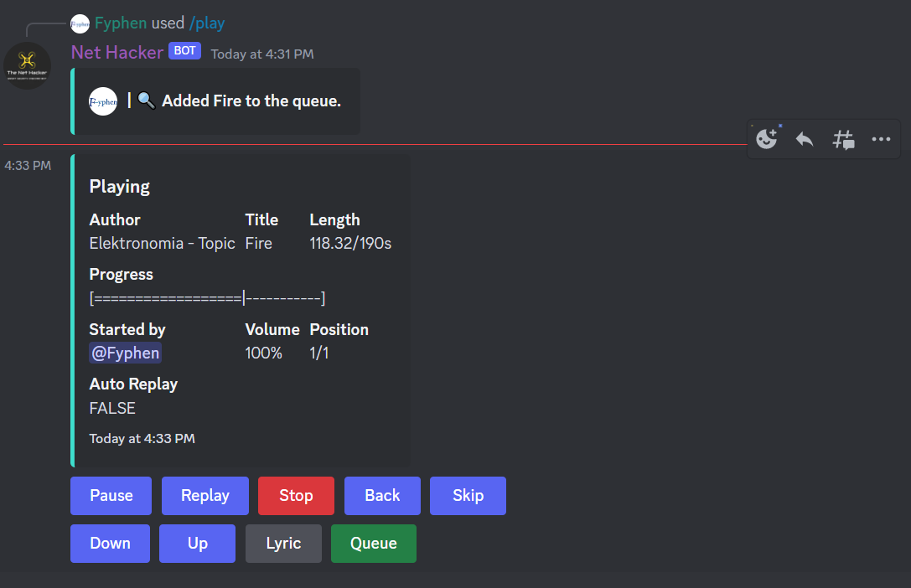Open the Queue view

tap(373, 543)
